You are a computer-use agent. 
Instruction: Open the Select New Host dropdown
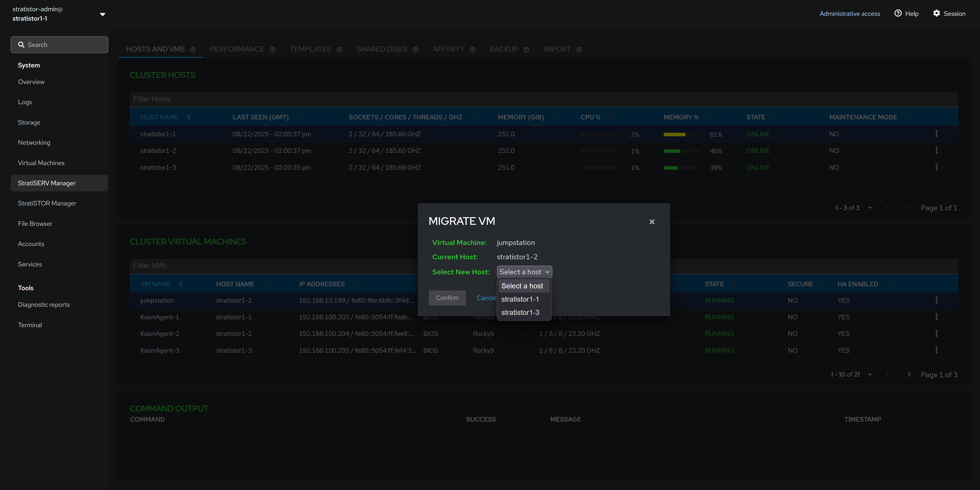pos(524,272)
